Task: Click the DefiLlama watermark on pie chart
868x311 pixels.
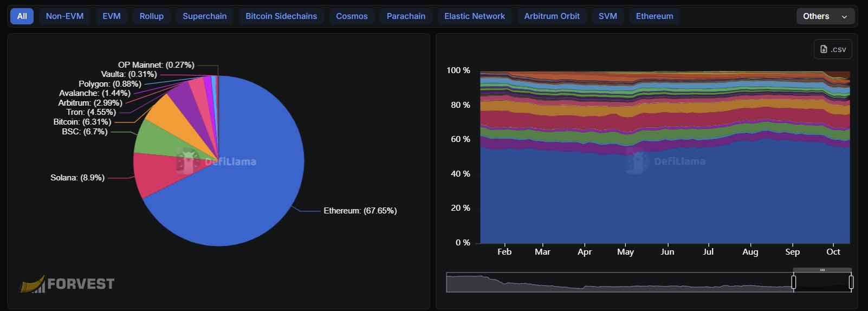Action: (x=217, y=161)
